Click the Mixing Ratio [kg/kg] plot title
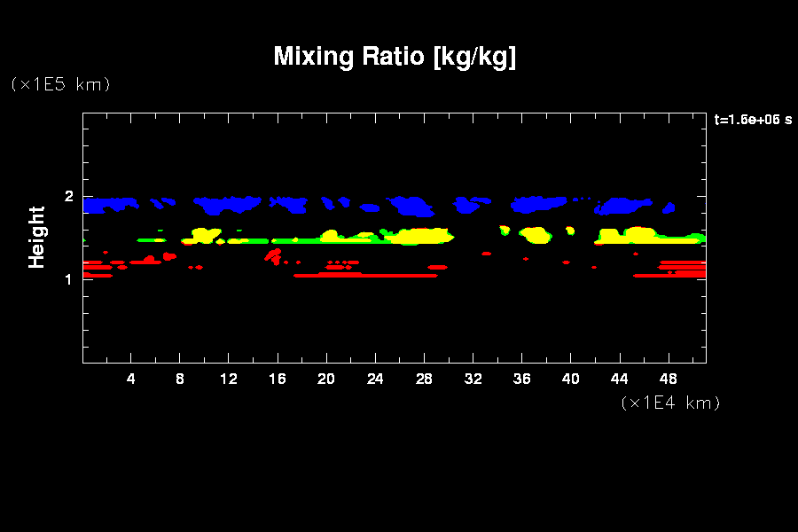Image resolution: width=798 pixels, height=532 pixels. [395, 57]
